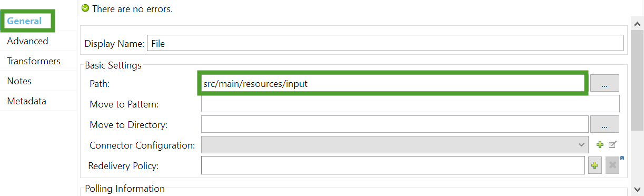Open the Connector Configuration dropdown
Viewport: 644px width, 196px height.
[395, 144]
